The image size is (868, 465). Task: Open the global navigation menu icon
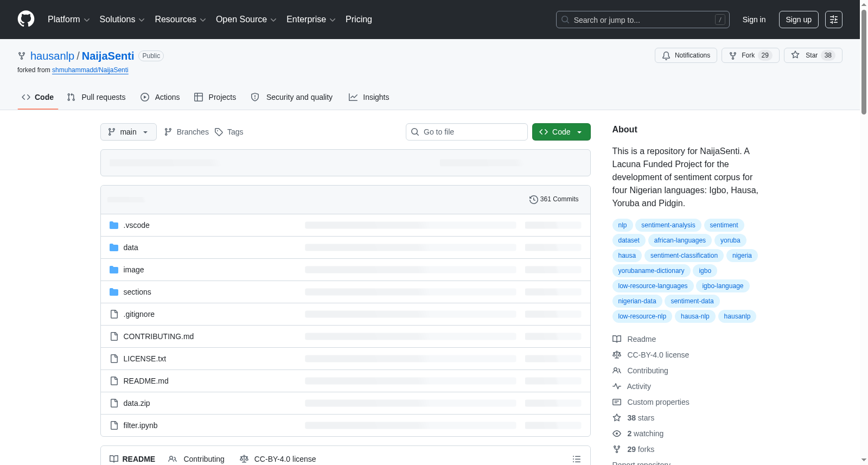click(x=834, y=20)
